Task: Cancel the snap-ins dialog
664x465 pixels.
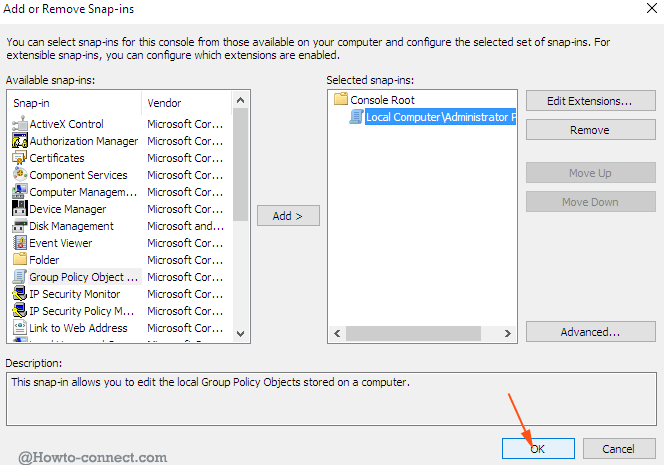Action: [x=619, y=449]
